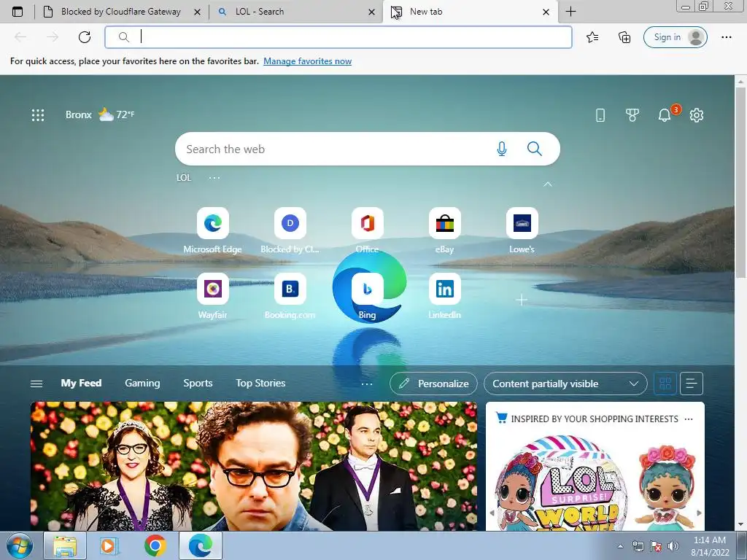Add a new quick link with plus
The image size is (747, 560).
point(522,300)
